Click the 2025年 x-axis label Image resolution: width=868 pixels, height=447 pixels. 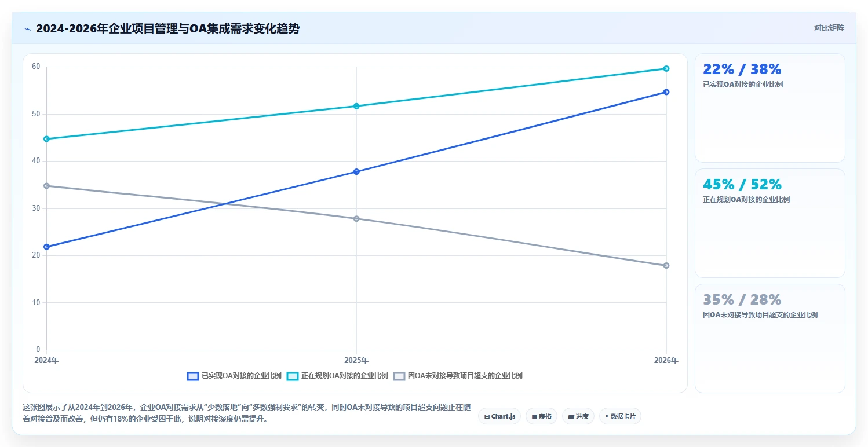(356, 360)
